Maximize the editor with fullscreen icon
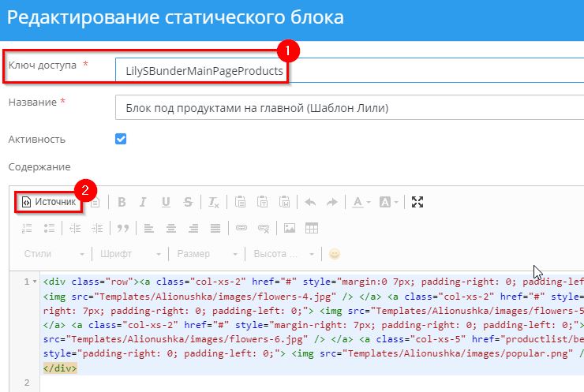Image resolution: width=584 pixels, height=392 pixels. coord(417,202)
